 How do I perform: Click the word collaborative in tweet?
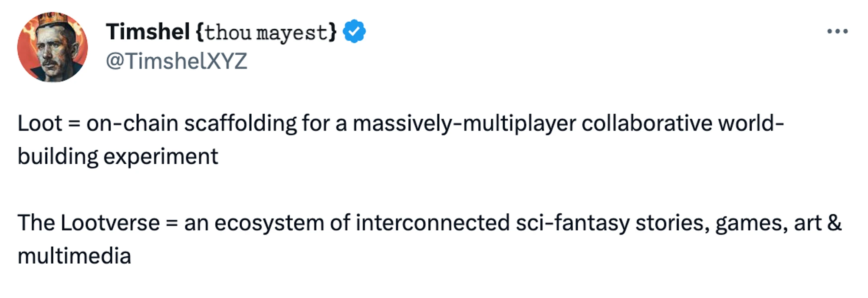click(x=647, y=123)
